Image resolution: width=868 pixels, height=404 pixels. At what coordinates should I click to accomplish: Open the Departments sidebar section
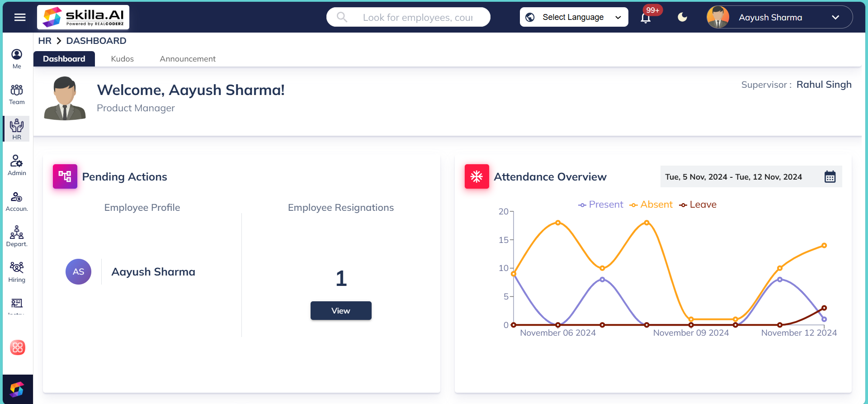point(17,236)
